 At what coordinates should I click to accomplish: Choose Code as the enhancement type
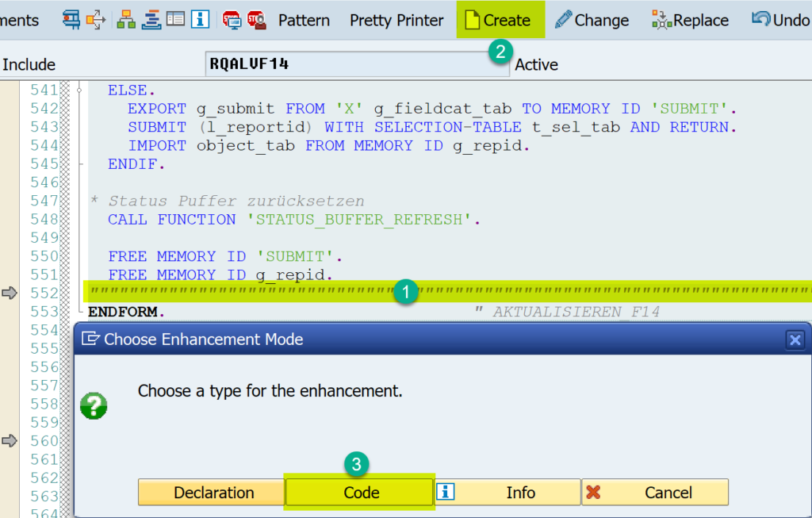pos(359,492)
